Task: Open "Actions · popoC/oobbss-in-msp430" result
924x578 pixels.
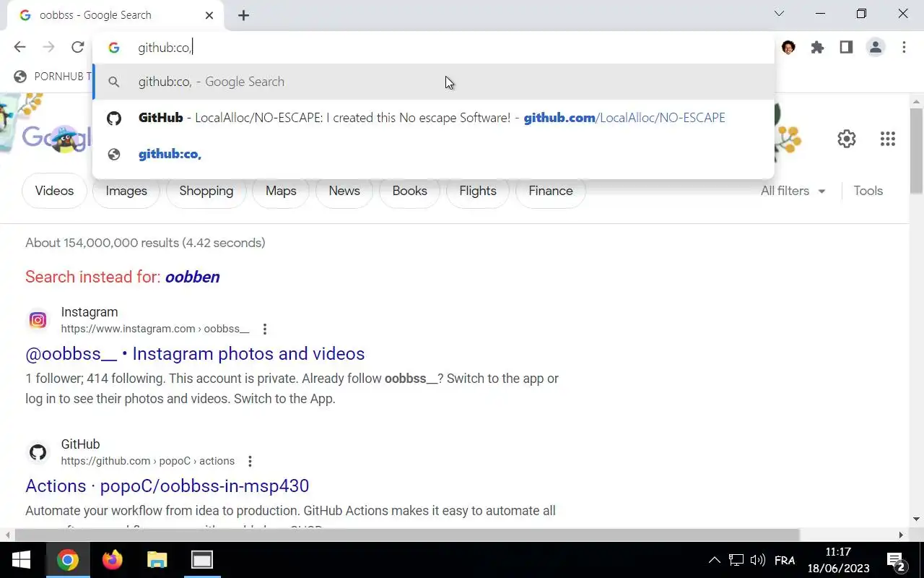Action: (x=167, y=486)
